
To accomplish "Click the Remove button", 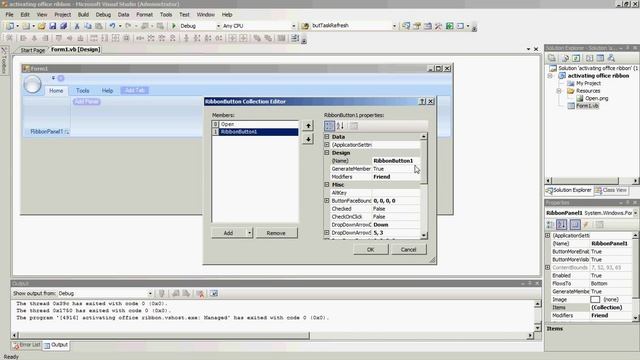I will tap(276, 233).
